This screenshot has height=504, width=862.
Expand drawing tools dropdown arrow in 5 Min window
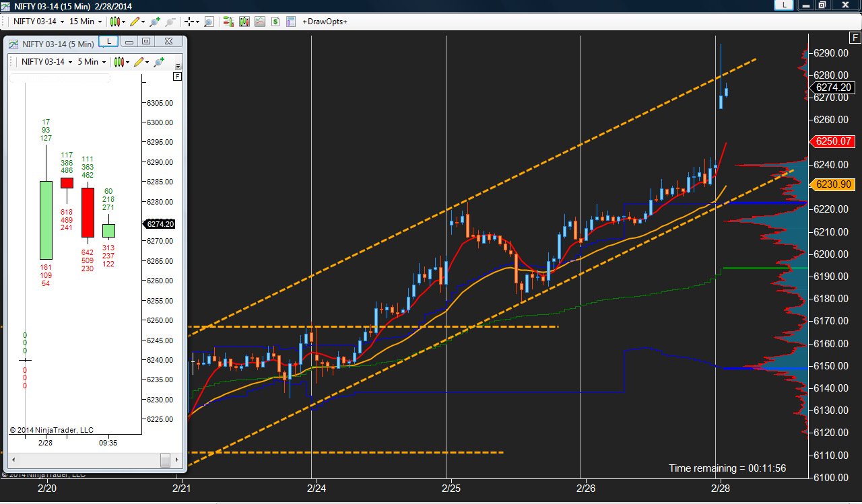pos(147,63)
